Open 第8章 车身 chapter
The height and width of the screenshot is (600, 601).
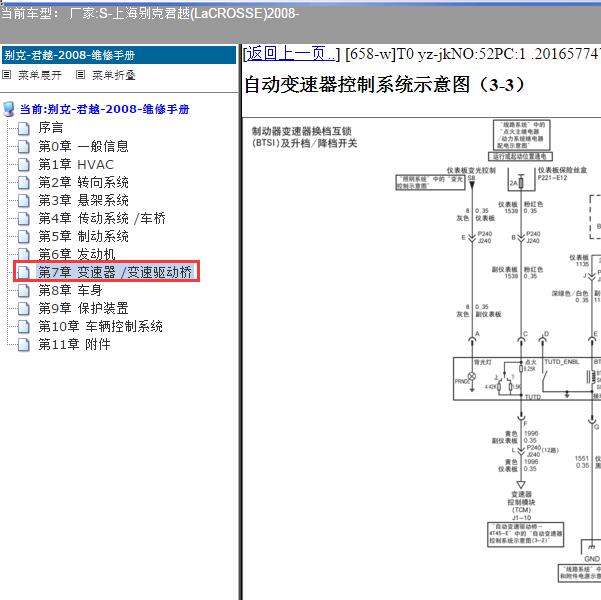pyautogui.click(x=70, y=290)
